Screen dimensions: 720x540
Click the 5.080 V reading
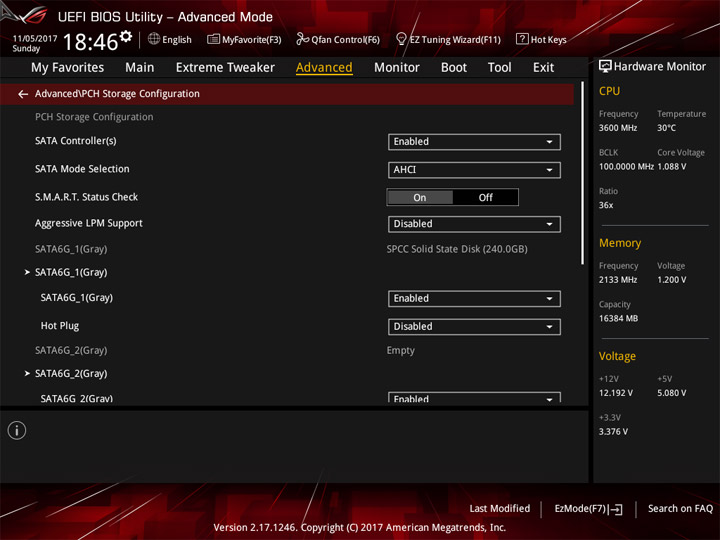pyautogui.click(x=672, y=393)
